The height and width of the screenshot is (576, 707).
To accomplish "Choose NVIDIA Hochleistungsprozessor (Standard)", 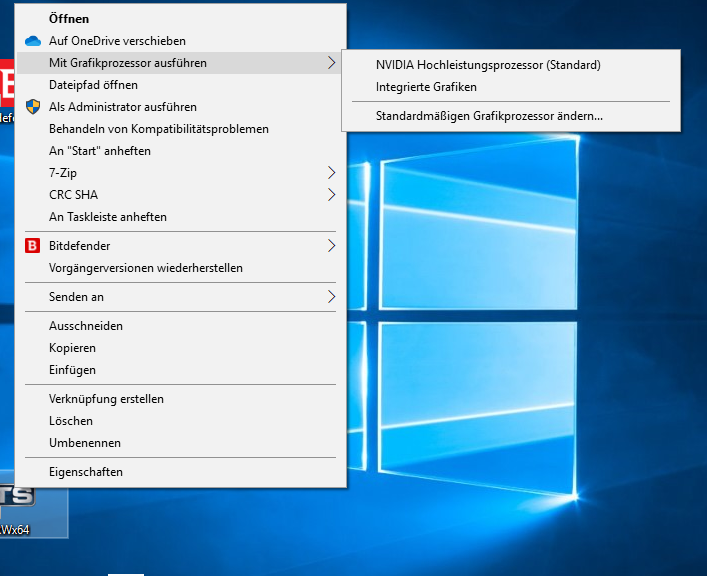I will [488, 65].
